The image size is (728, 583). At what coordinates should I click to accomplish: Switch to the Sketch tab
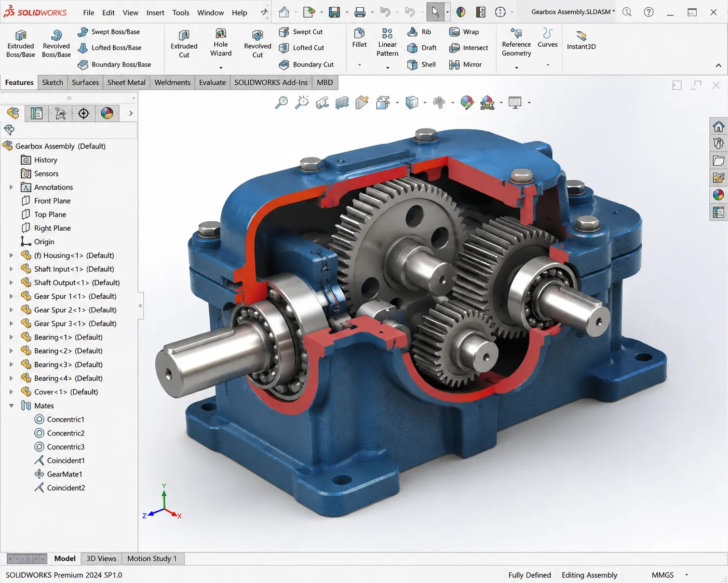[x=52, y=82]
